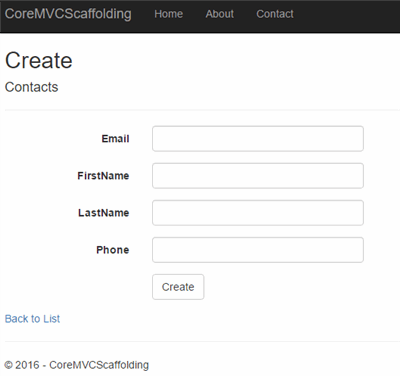Submit the form with the Create button
This screenshot has height=376, width=400.
click(x=178, y=287)
